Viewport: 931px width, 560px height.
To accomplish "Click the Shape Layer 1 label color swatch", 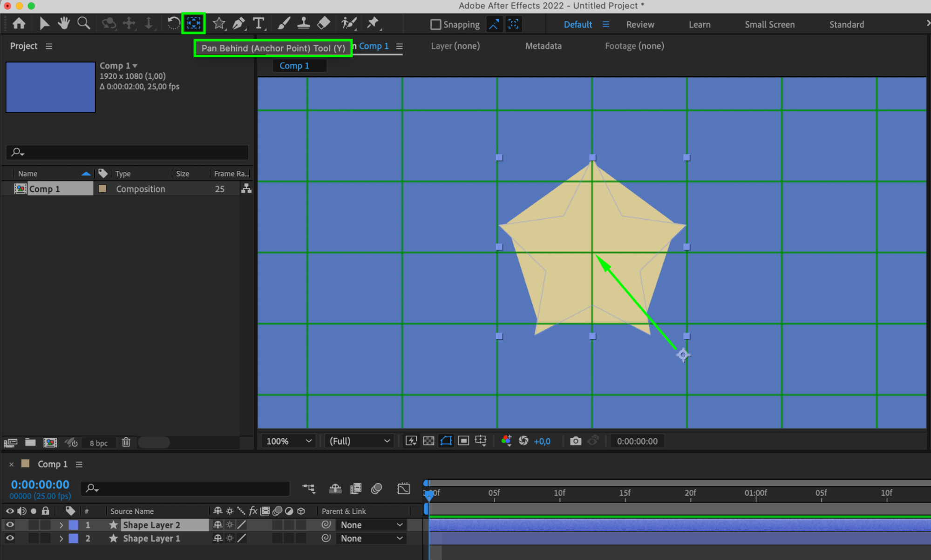I will click(x=74, y=539).
